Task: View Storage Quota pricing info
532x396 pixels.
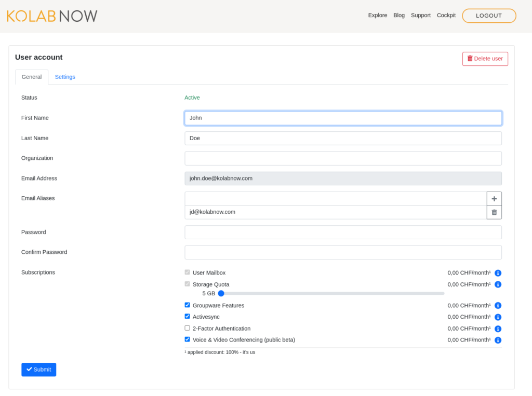Action: coord(498,284)
